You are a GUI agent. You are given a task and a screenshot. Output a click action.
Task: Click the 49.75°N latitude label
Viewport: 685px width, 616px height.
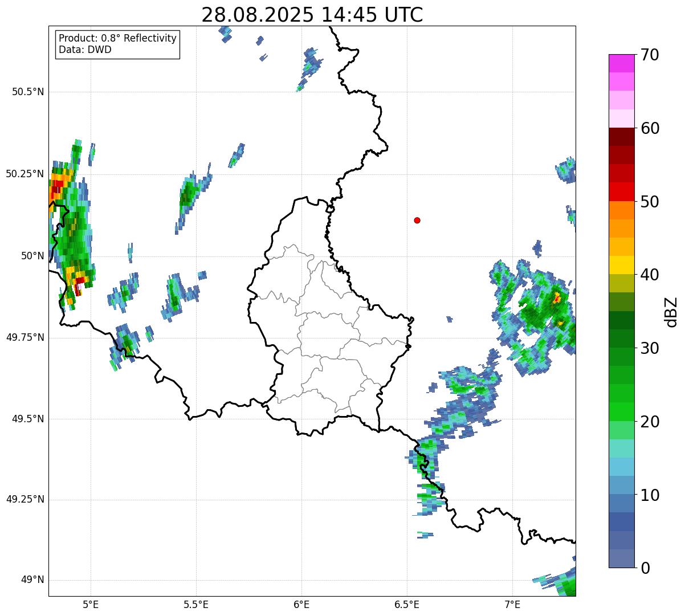(25, 337)
